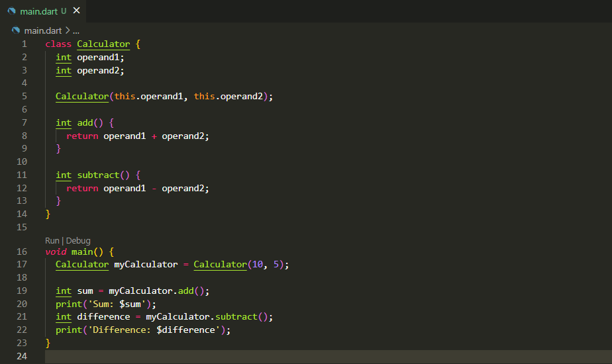Click the Debug code lens link
The height and width of the screenshot is (364, 612).
pos(78,241)
